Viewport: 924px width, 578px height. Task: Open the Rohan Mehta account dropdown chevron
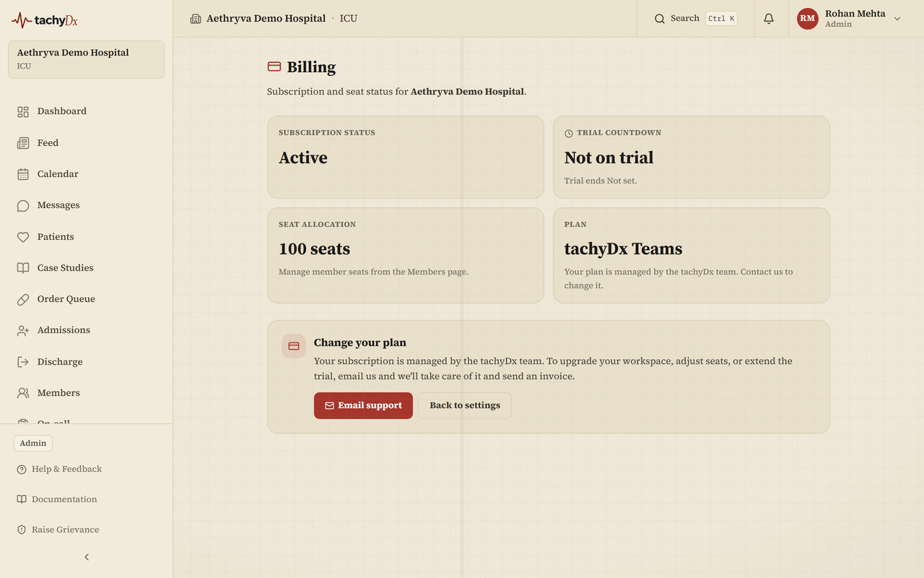(x=897, y=19)
